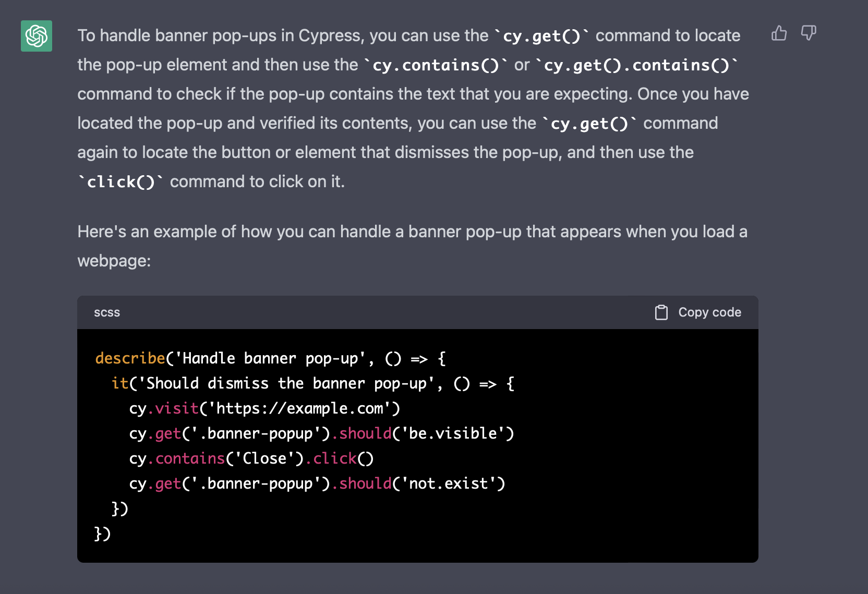Click the scss language label on code block

[x=107, y=312]
